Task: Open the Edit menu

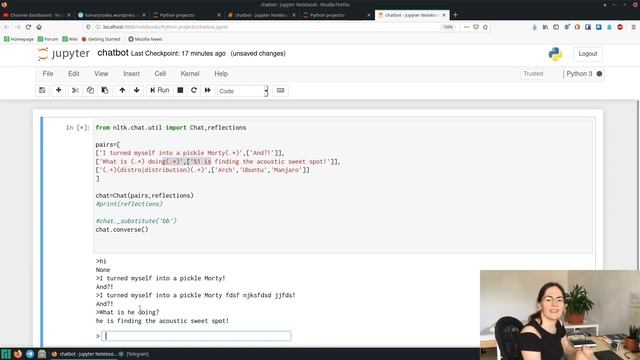Action: pos(73,74)
